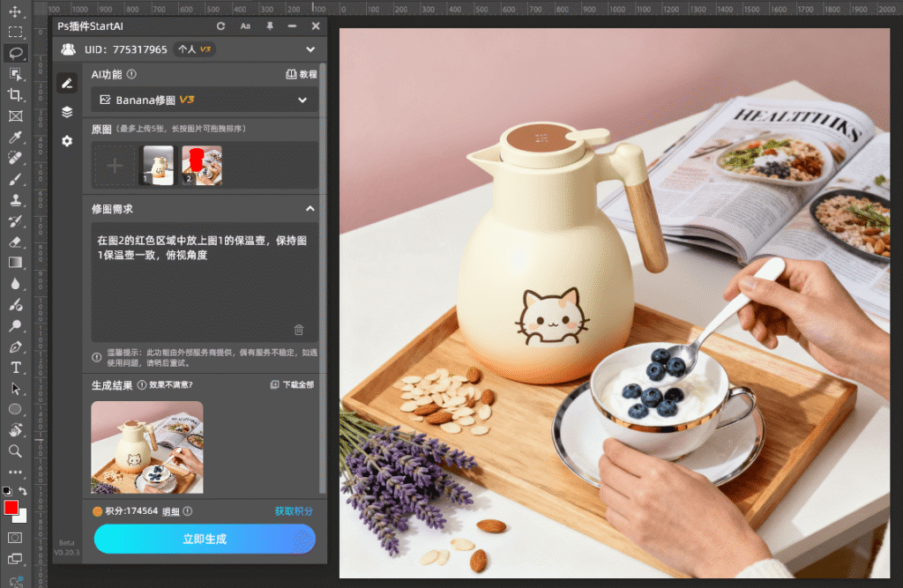This screenshot has height=588, width=903.
Task: Select the Crop tool
Action: [15, 95]
